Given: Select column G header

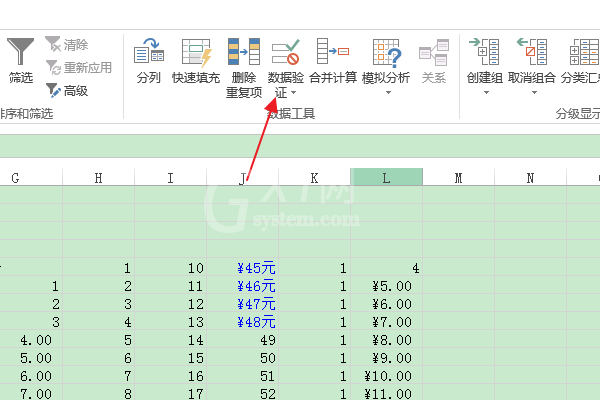Looking at the screenshot, I should coord(31,178).
